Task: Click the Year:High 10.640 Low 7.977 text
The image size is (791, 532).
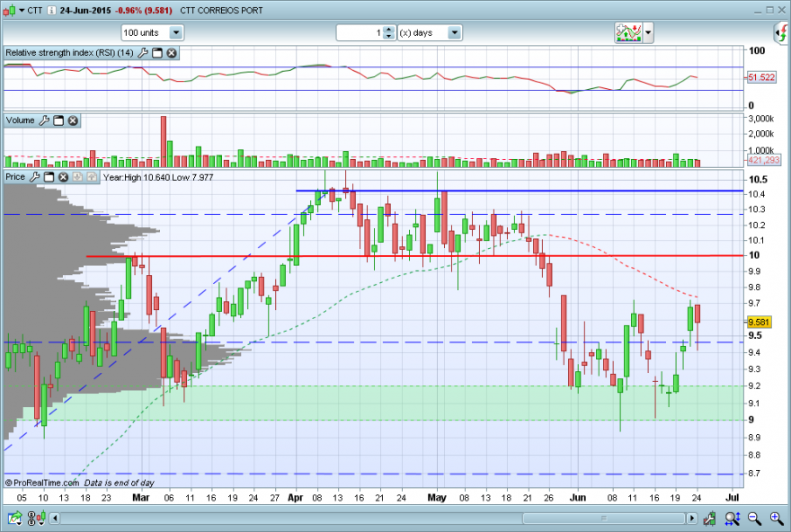Action: point(158,178)
